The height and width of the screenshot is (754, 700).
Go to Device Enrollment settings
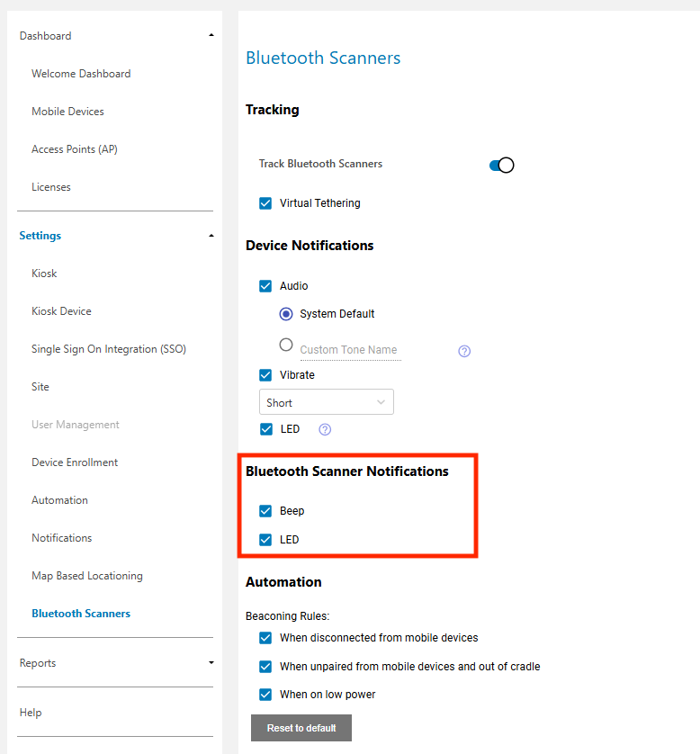[75, 462]
